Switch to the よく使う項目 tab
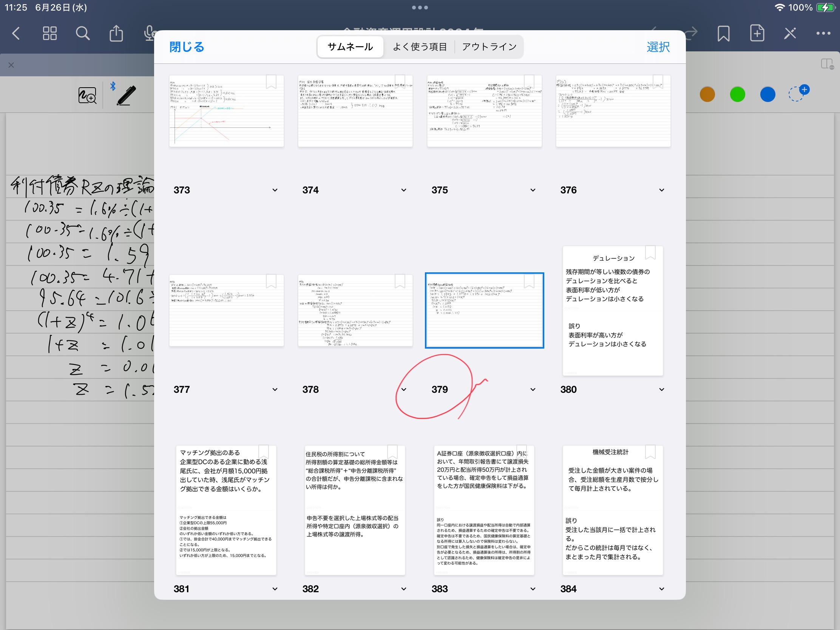 420,47
